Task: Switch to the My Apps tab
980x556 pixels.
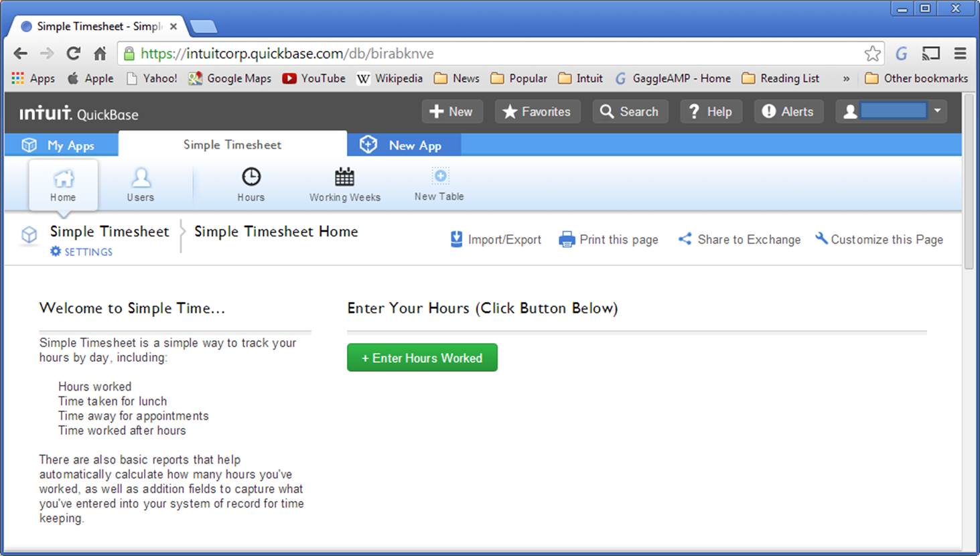Action: (x=61, y=145)
